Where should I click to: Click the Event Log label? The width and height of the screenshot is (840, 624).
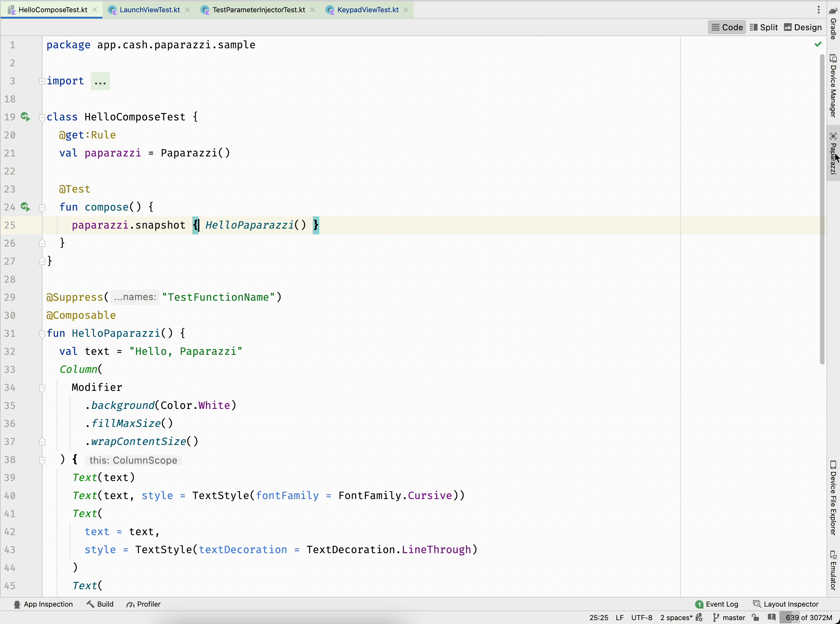(722, 604)
